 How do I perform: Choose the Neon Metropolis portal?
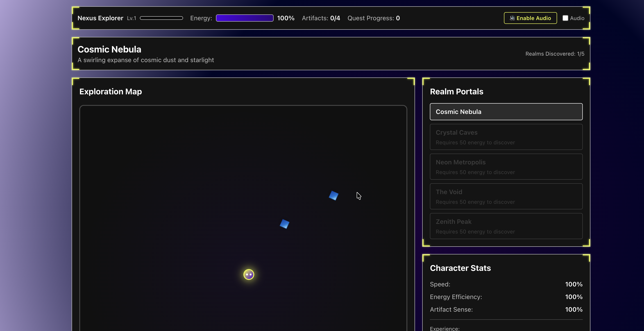tap(506, 167)
